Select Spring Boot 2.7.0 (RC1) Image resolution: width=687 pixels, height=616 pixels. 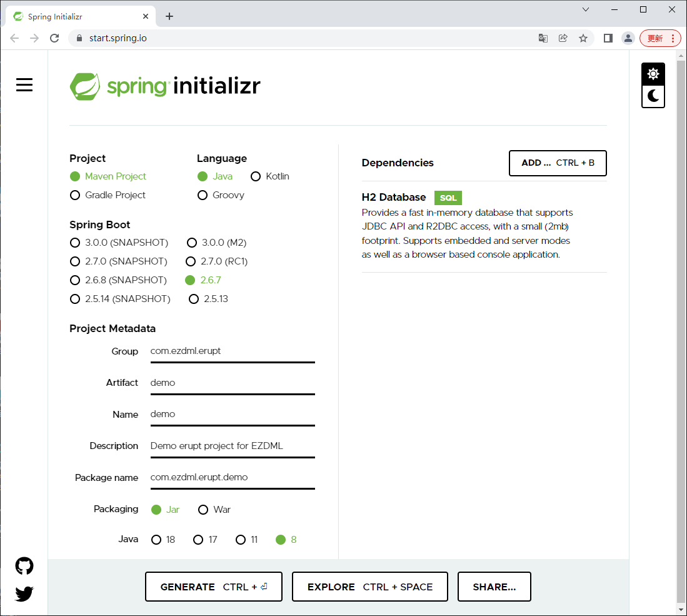(x=216, y=261)
